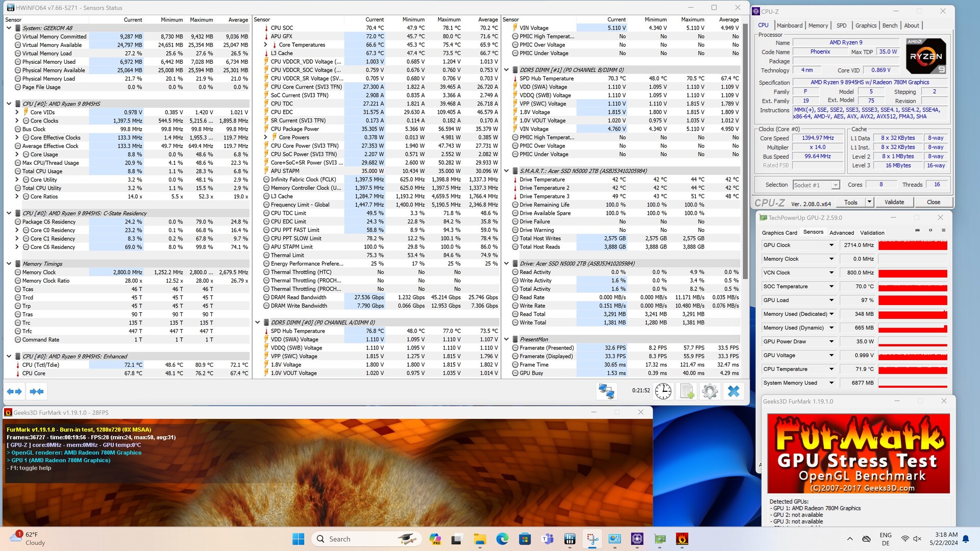Click the left-right expand columns arrows icon

[x=14, y=391]
